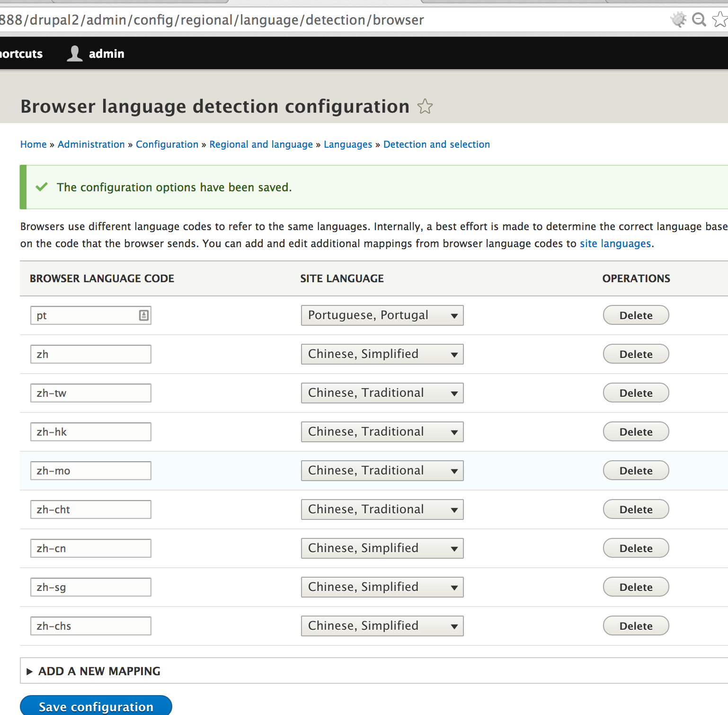The width and height of the screenshot is (728, 715).
Task: Delete the zh-tw language mapping
Action: pyautogui.click(x=636, y=393)
